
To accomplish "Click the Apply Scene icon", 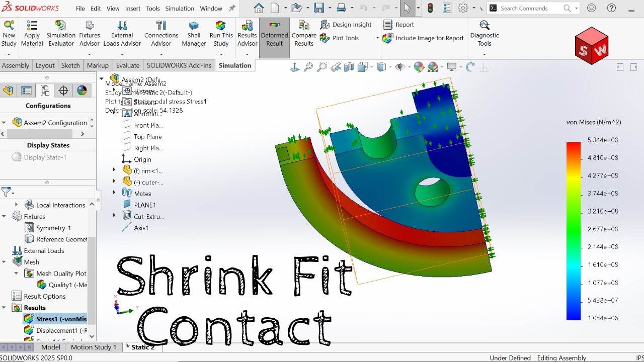I will 432,67.
